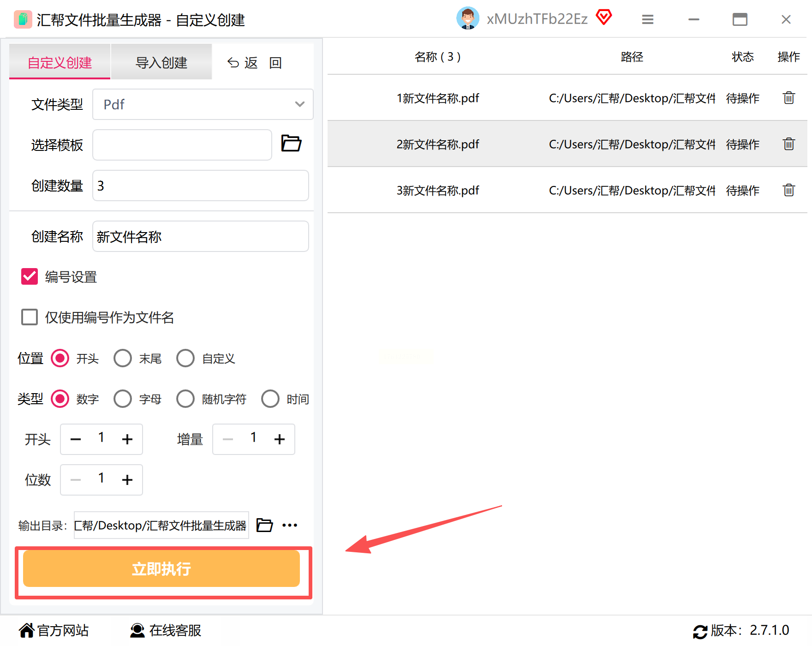Viewport: 812px width, 646px height.
Task: Select file name 1新文件名称.pdf
Action: [438, 98]
